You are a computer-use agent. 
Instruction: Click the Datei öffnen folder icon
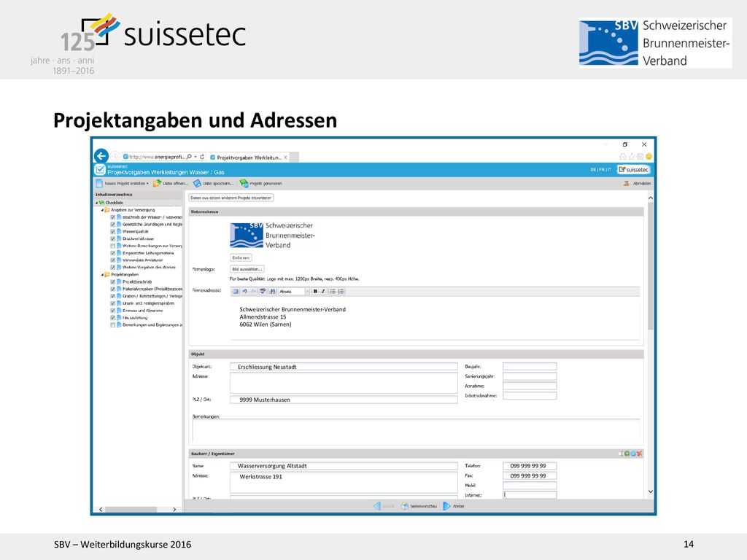coord(157,183)
